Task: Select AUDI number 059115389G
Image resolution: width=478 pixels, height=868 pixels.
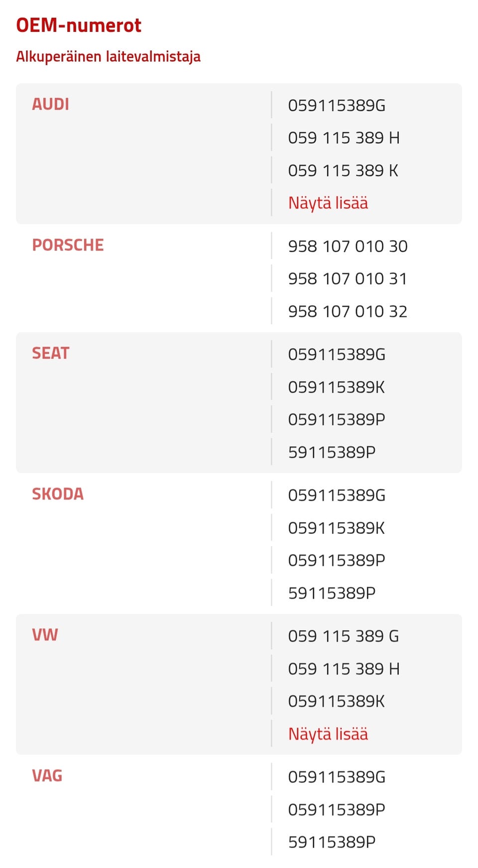Action: [x=337, y=105]
